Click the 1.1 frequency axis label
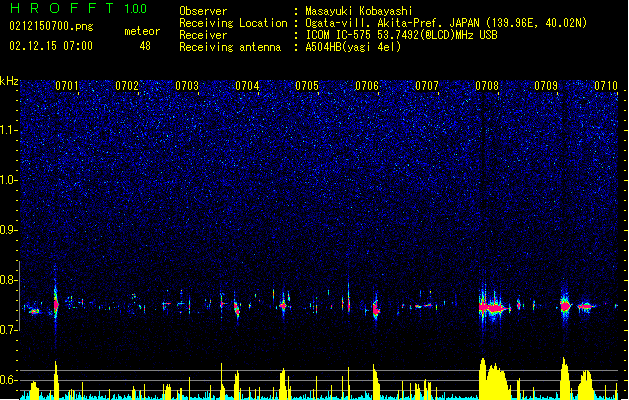 (9, 130)
